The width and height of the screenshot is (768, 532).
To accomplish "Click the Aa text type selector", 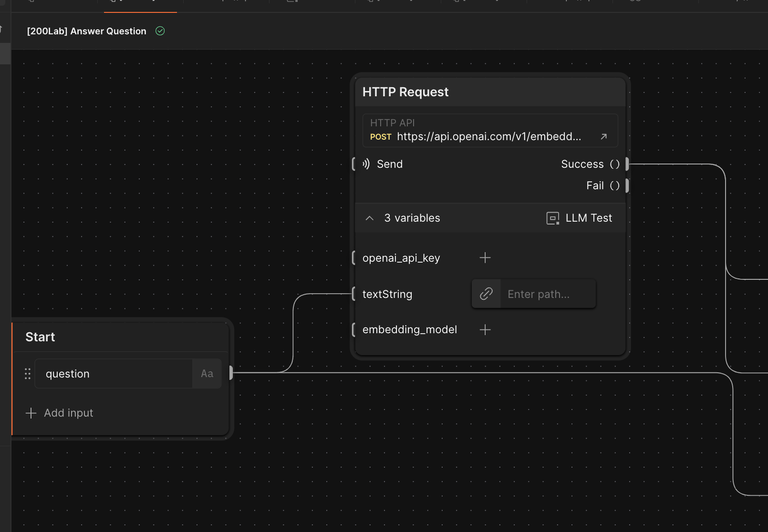I will pyautogui.click(x=207, y=374).
